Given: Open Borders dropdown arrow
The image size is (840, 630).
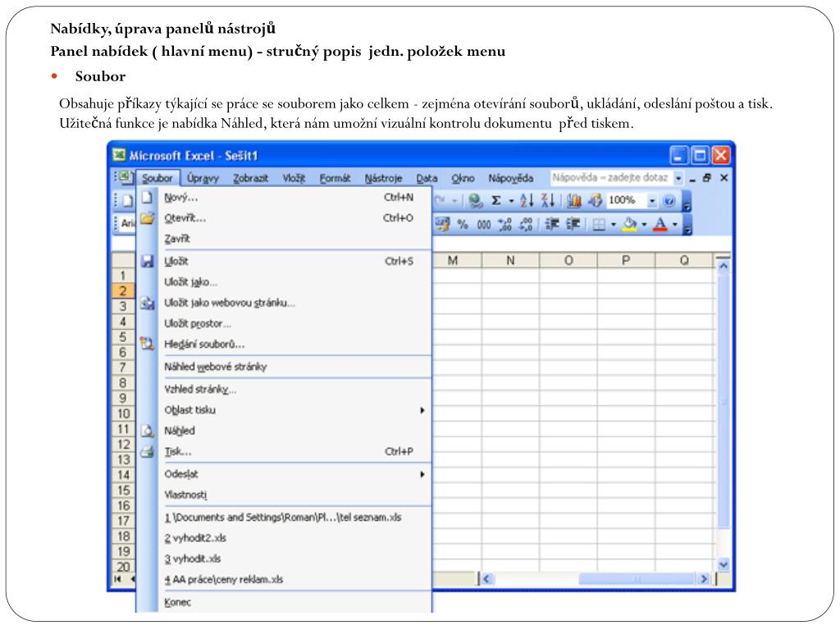Looking at the screenshot, I should pos(613,225).
